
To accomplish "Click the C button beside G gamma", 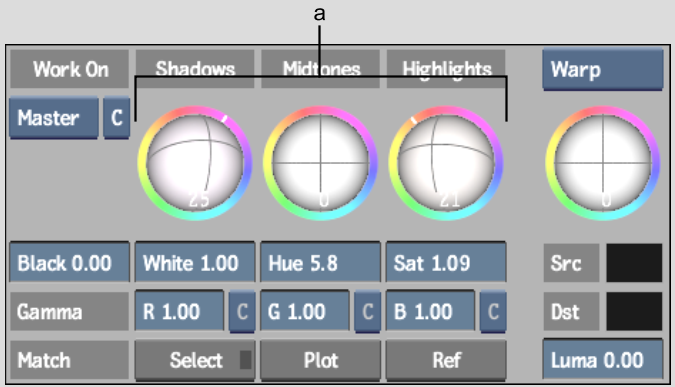I will [x=368, y=312].
